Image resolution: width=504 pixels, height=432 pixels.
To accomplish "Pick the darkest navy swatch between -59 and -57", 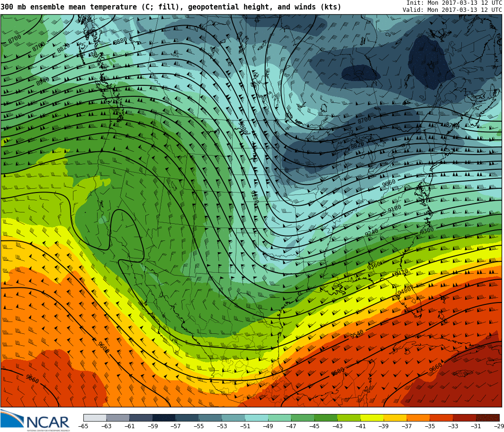I will point(164,417).
